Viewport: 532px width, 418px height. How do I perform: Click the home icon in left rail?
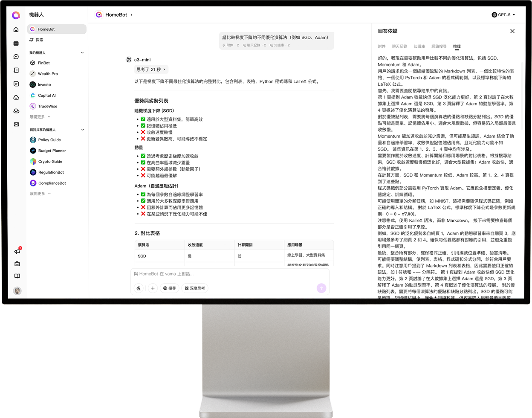16,29
